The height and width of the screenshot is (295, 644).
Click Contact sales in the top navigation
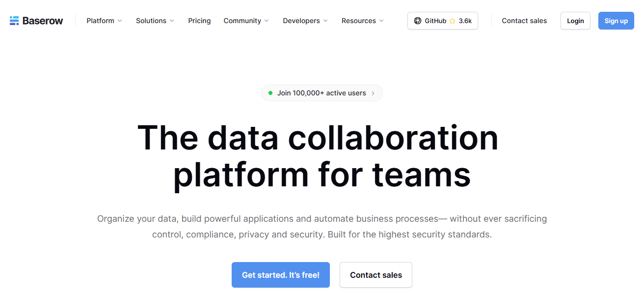524,21
